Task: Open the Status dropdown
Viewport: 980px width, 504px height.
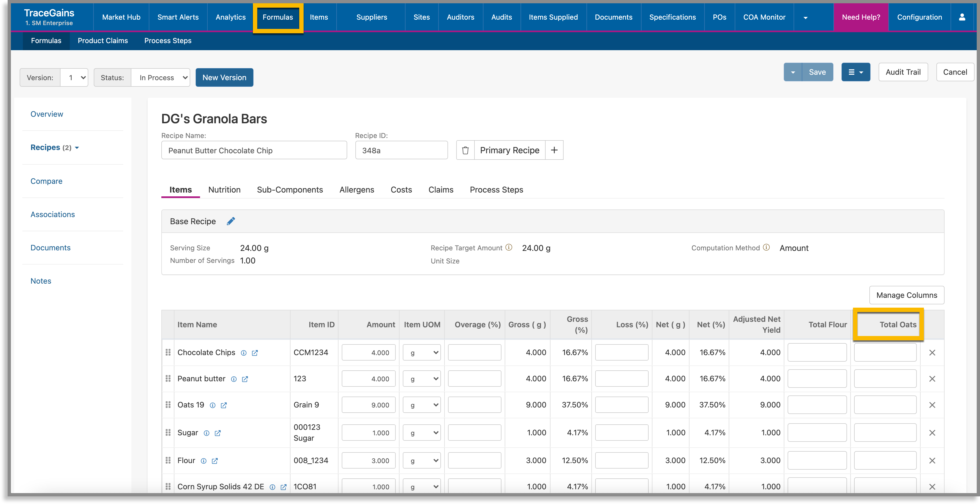Action: [x=161, y=78]
